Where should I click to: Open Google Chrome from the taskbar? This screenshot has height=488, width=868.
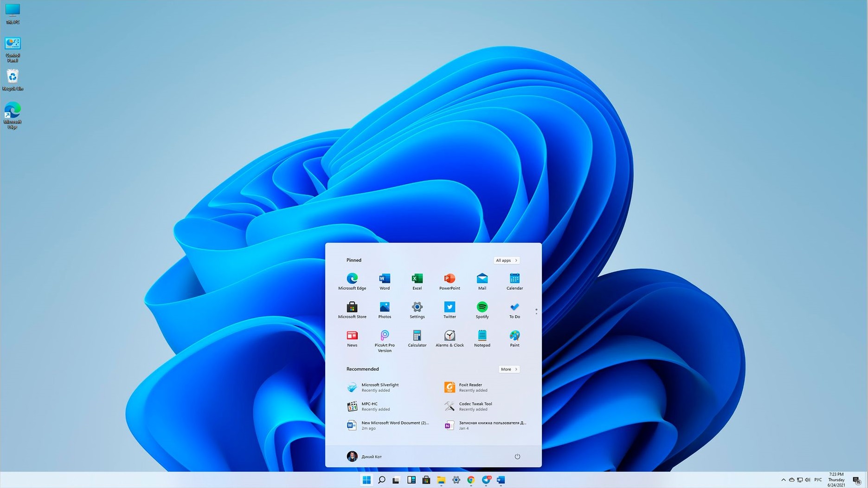pos(470,480)
